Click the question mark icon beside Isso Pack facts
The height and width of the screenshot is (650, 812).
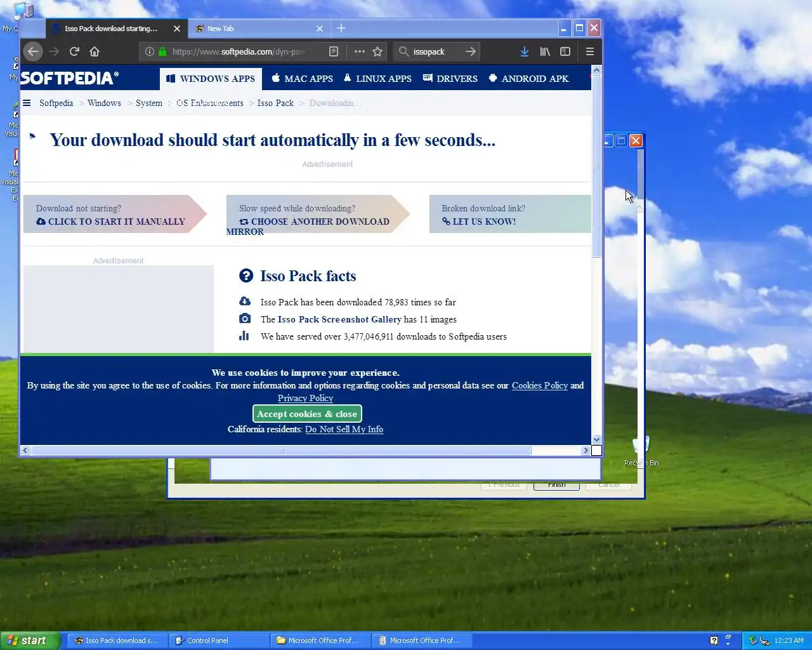(x=246, y=275)
